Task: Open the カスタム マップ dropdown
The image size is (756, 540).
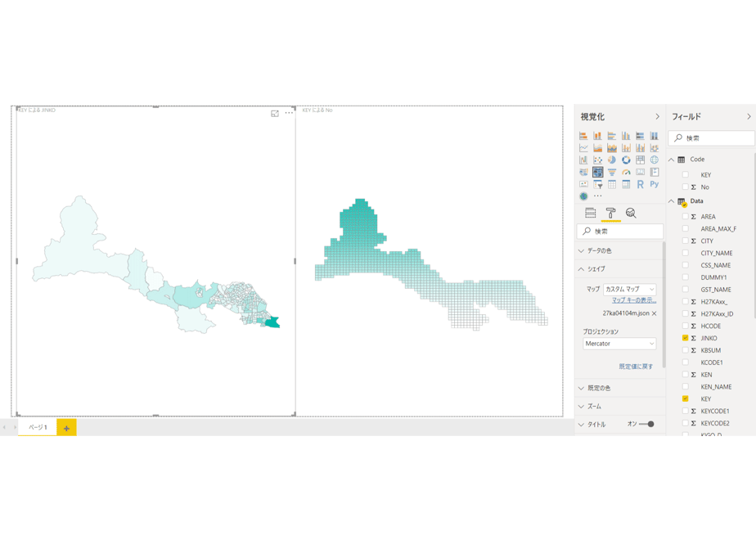Action: click(x=630, y=290)
